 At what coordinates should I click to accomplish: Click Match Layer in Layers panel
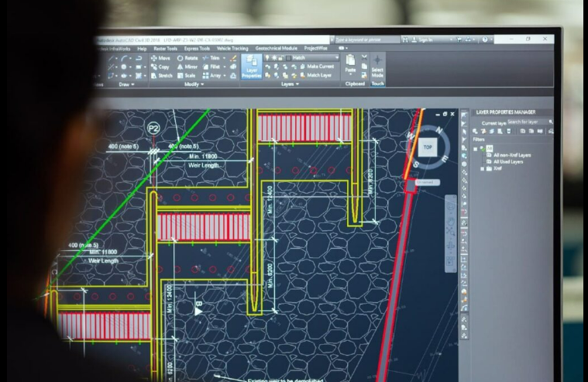[316, 75]
